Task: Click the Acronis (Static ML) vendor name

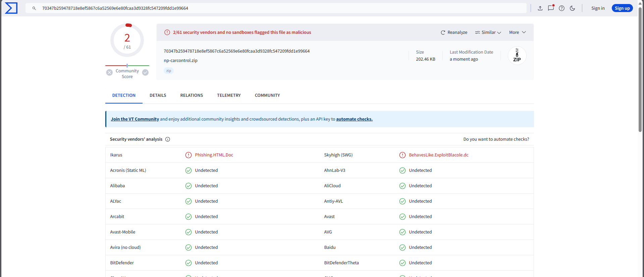Action: coord(128,170)
